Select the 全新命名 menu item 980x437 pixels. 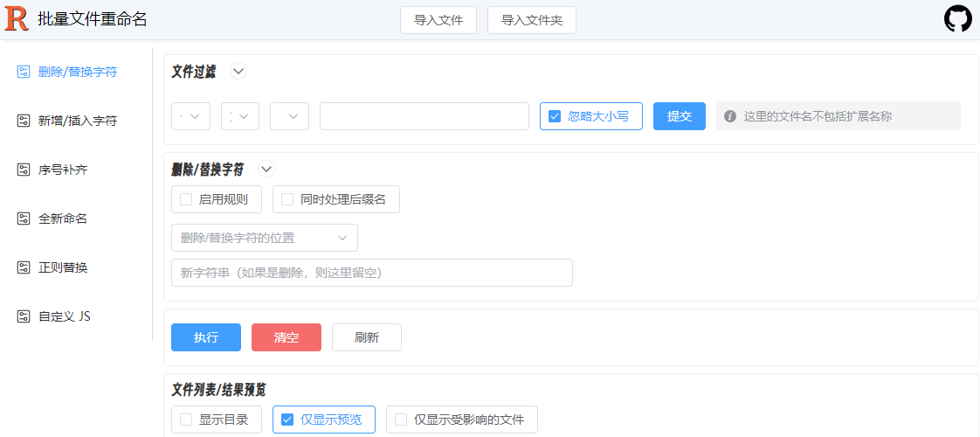[x=63, y=218]
